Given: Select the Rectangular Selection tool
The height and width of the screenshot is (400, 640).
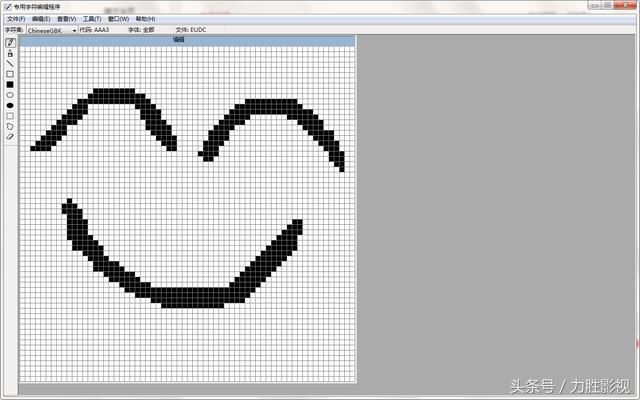Looking at the screenshot, I should (10, 116).
